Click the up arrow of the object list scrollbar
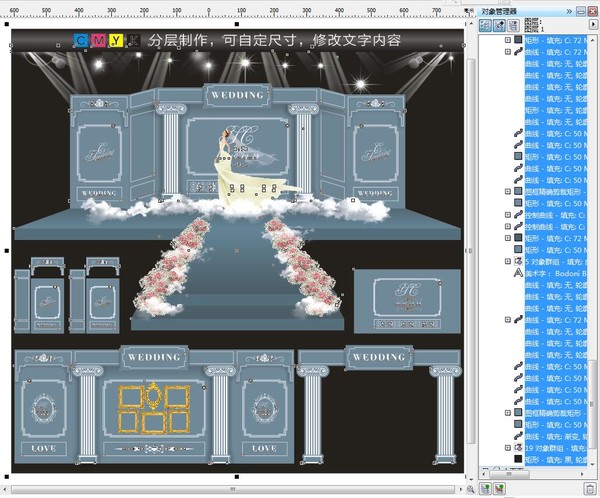600x498 pixels. [593, 39]
